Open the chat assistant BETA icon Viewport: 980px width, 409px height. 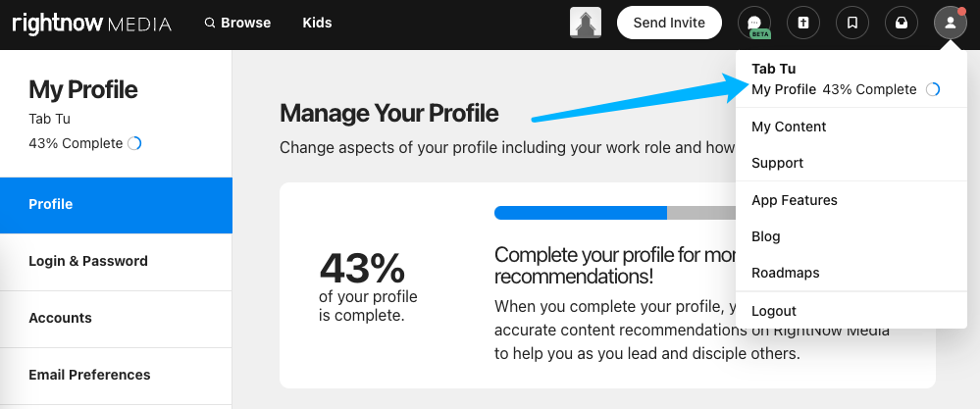pyautogui.click(x=754, y=24)
